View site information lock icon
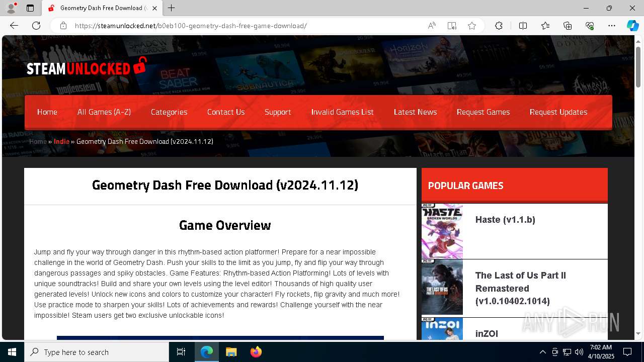This screenshot has height=362, width=644. (63, 26)
